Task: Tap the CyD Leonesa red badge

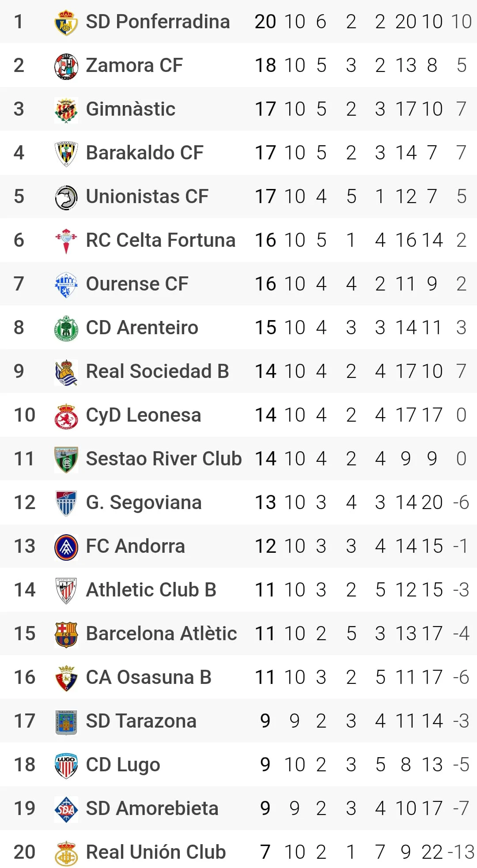Action: coord(66,415)
